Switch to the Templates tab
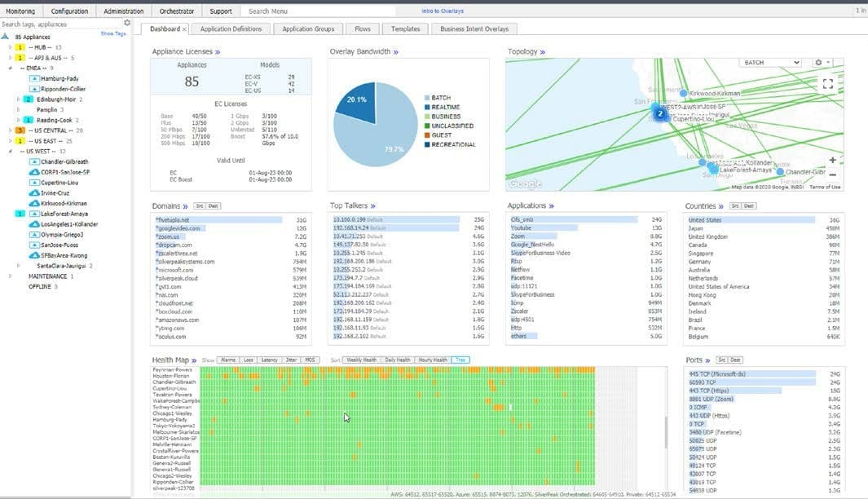This screenshot has height=499, width=868. tap(405, 28)
